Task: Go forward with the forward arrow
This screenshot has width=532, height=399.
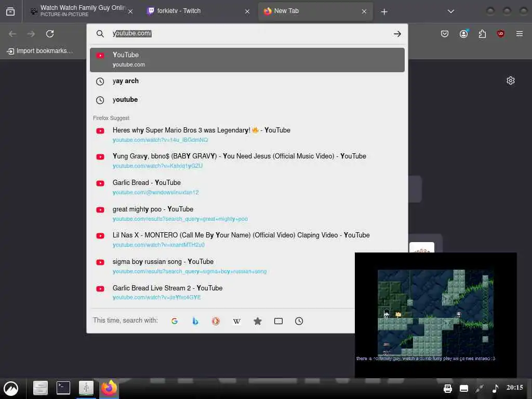Action: pyautogui.click(x=31, y=34)
